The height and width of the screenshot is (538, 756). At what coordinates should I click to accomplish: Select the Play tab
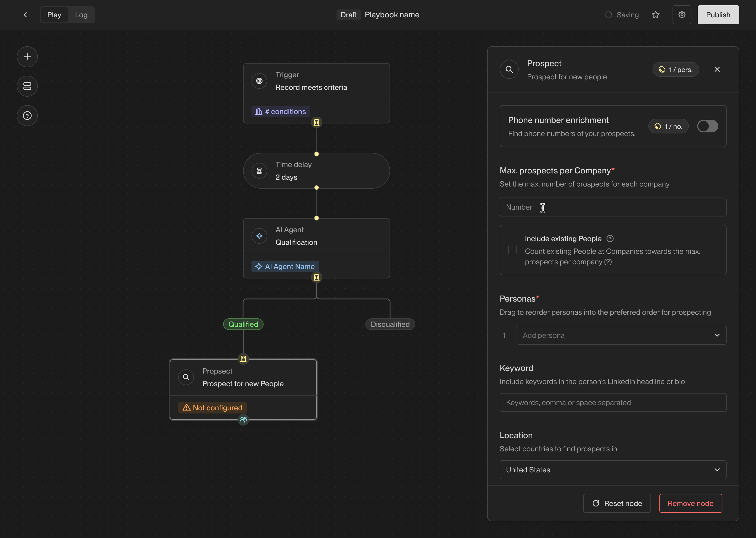point(54,15)
